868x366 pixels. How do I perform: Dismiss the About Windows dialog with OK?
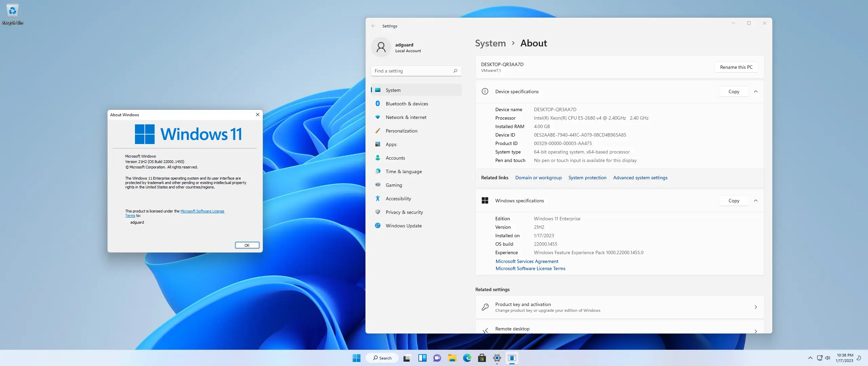(x=247, y=245)
